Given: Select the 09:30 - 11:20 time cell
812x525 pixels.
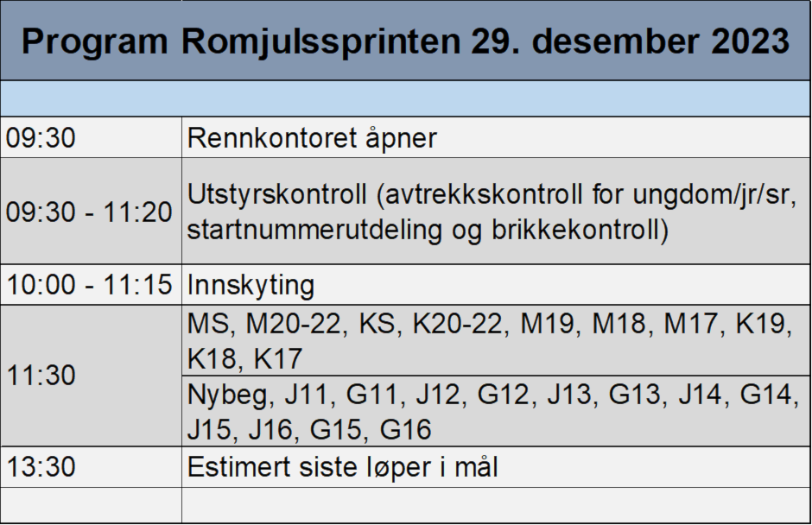Looking at the screenshot, I should (91, 212).
